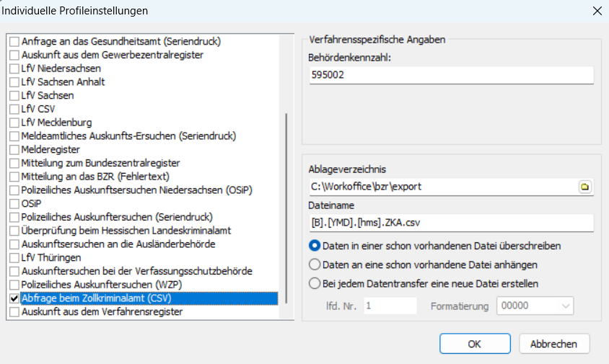Screen dimensions: 609x364
Task: Click the Ablageverzeichnis path field
Action: tap(440, 187)
